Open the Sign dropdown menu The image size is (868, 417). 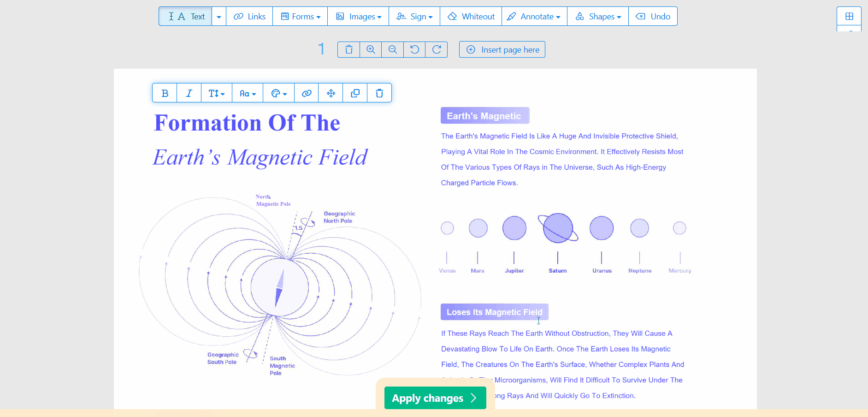[x=414, y=17]
